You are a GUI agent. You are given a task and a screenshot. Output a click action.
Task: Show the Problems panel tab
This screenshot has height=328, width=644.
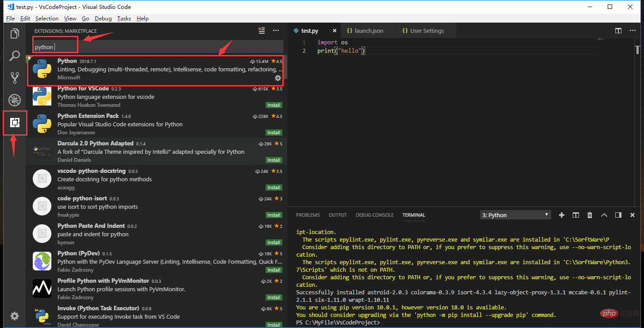[x=308, y=215]
